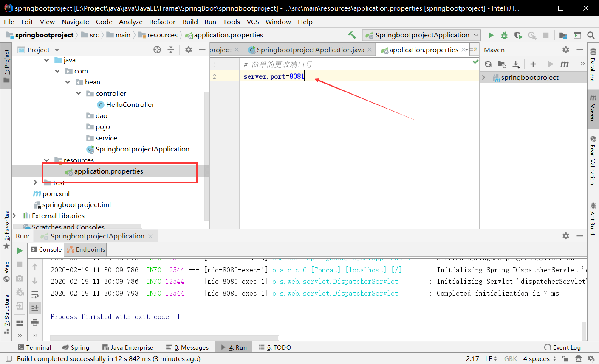Collapse all in the Project panel toolbar
The width and height of the screenshot is (599, 364).
tap(171, 50)
